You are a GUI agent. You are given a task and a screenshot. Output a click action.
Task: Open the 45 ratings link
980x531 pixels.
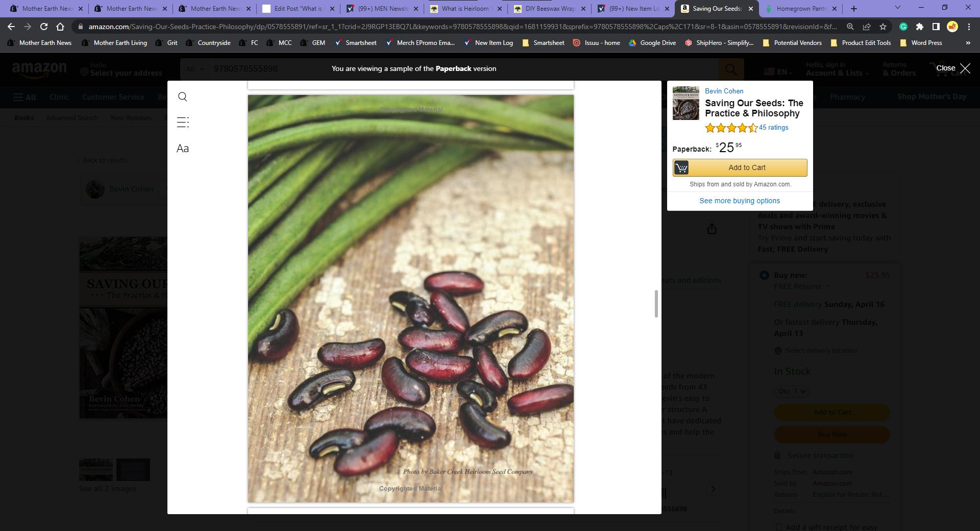(x=773, y=128)
